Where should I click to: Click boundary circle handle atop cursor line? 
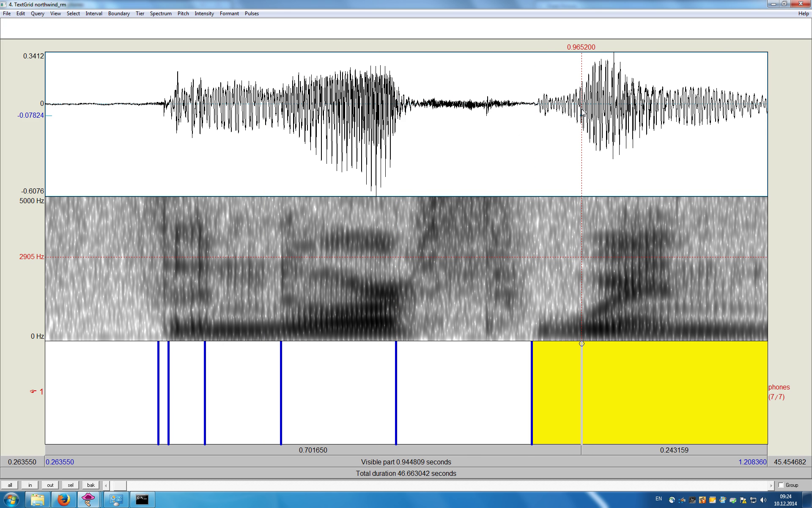pyautogui.click(x=582, y=344)
